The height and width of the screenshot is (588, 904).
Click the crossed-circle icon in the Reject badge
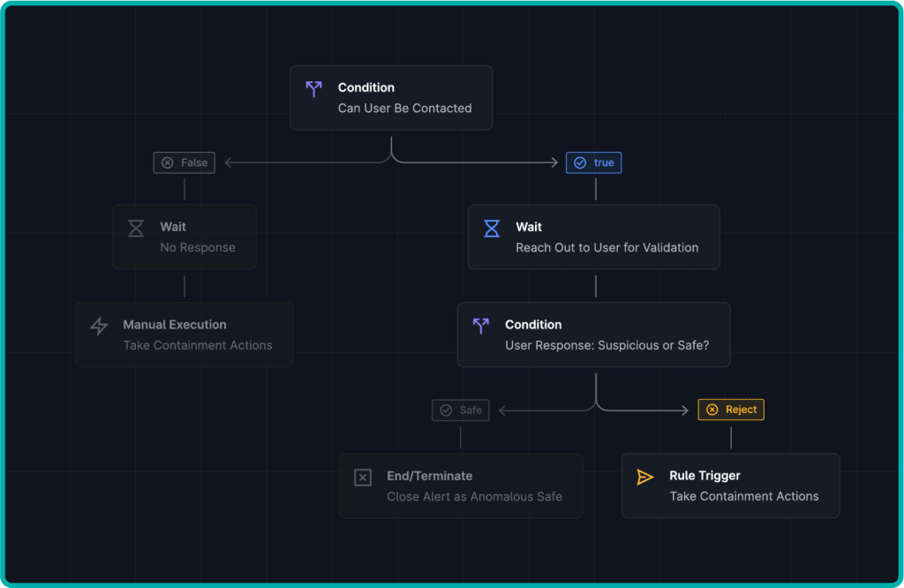(x=712, y=409)
